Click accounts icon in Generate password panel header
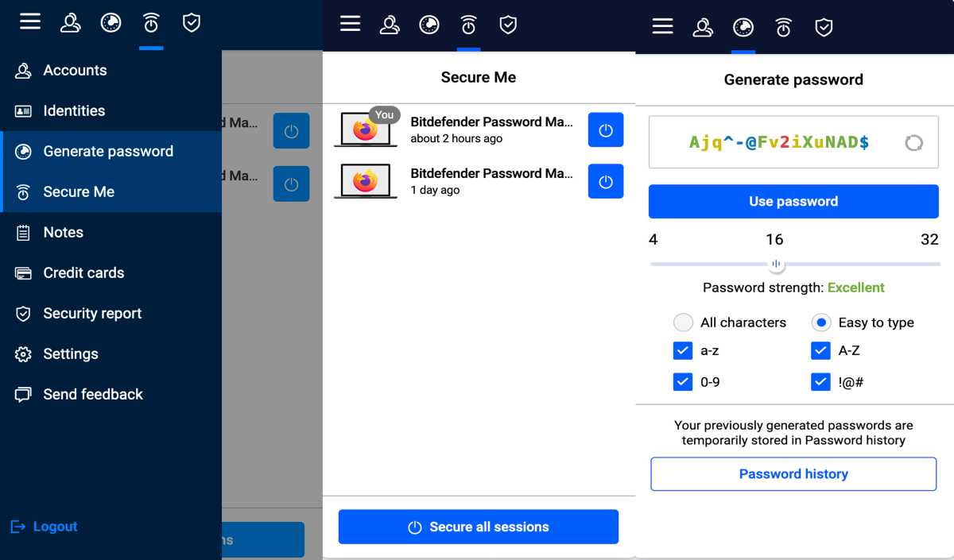 (703, 28)
